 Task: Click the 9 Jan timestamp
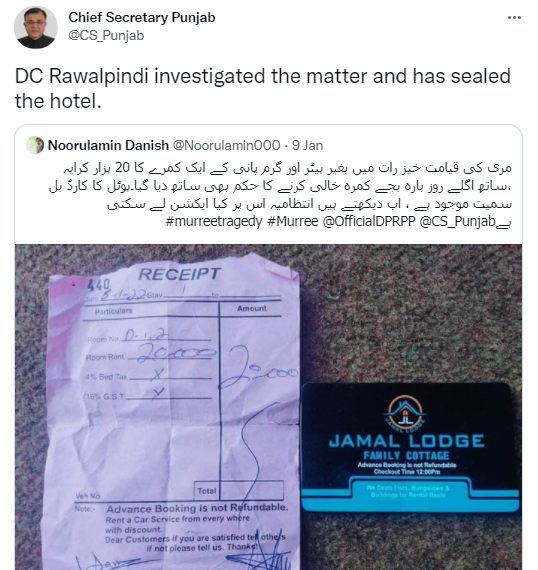[x=308, y=145]
